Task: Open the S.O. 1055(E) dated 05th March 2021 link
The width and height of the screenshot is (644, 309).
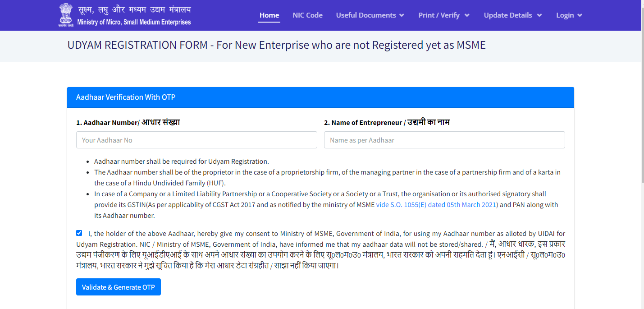Action: coord(437,205)
